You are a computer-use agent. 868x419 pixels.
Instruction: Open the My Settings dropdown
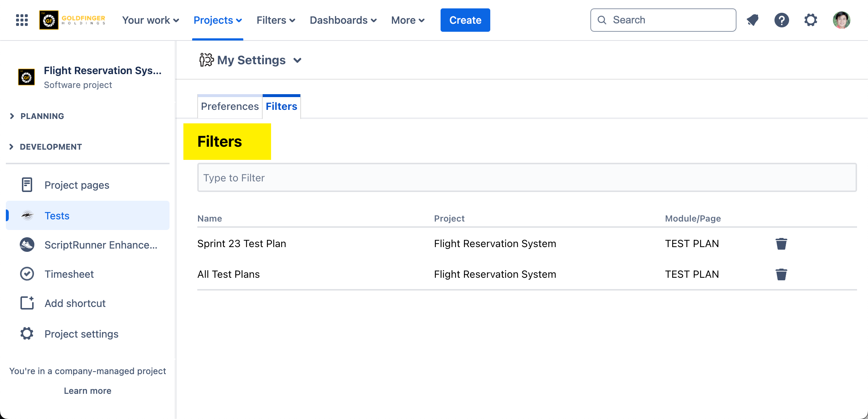(251, 60)
